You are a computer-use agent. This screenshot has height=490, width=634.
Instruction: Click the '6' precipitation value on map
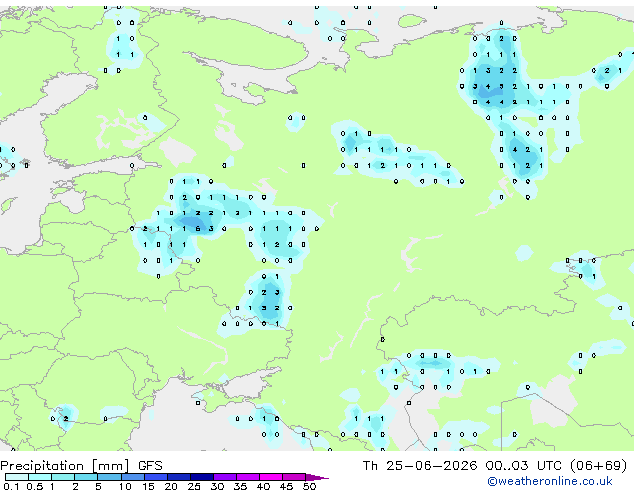point(198,229)
